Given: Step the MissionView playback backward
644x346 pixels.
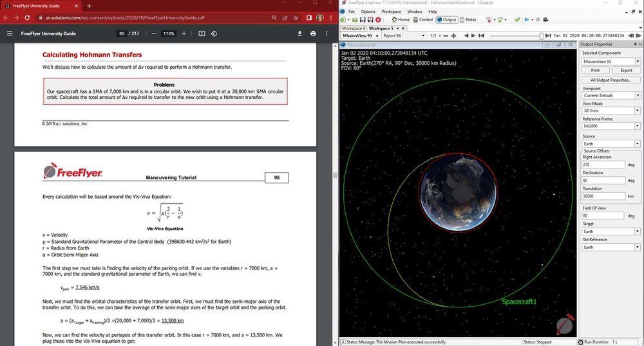Looking at the screenshot, I should (x=466, y=35).
